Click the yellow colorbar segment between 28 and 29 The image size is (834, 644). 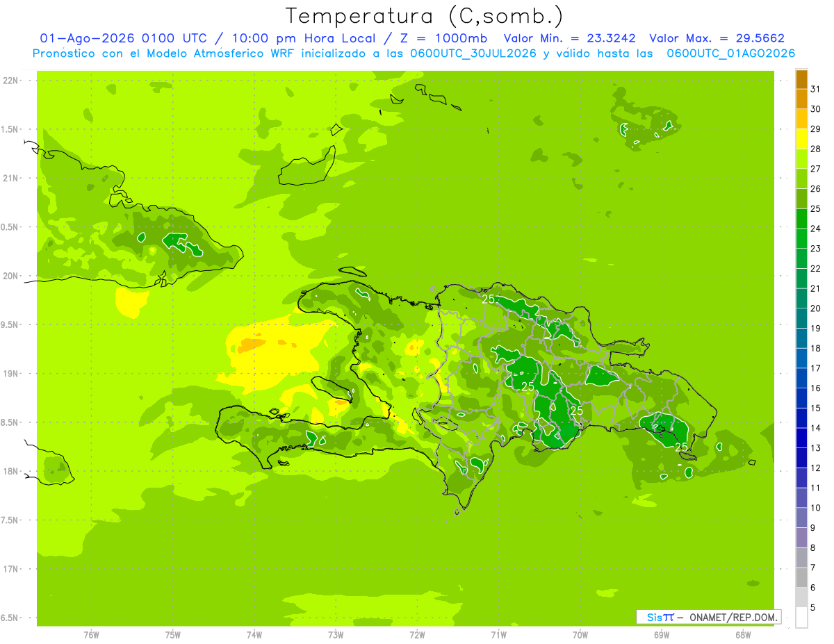pyautogui.click(x=801, y=139)
